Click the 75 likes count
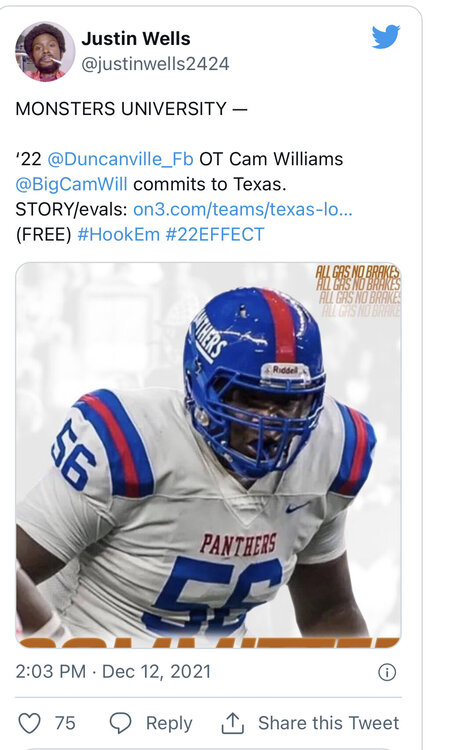451x750 pixels. [65, 723]
